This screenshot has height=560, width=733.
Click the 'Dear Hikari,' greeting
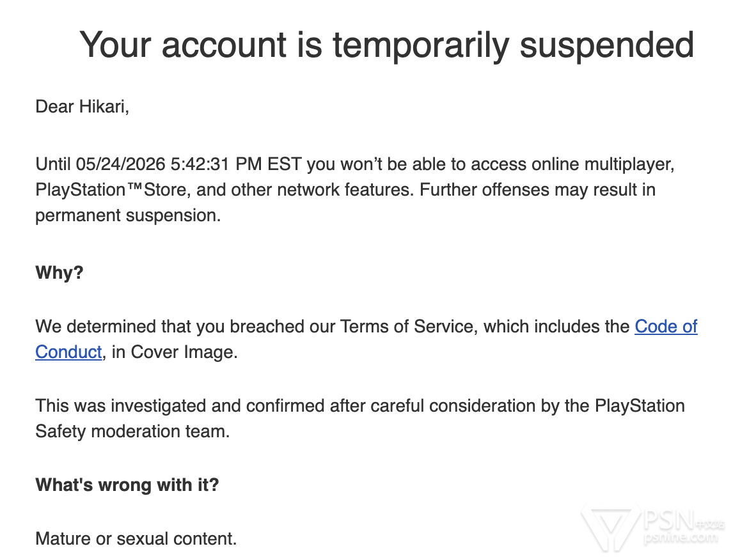(83, 107)
